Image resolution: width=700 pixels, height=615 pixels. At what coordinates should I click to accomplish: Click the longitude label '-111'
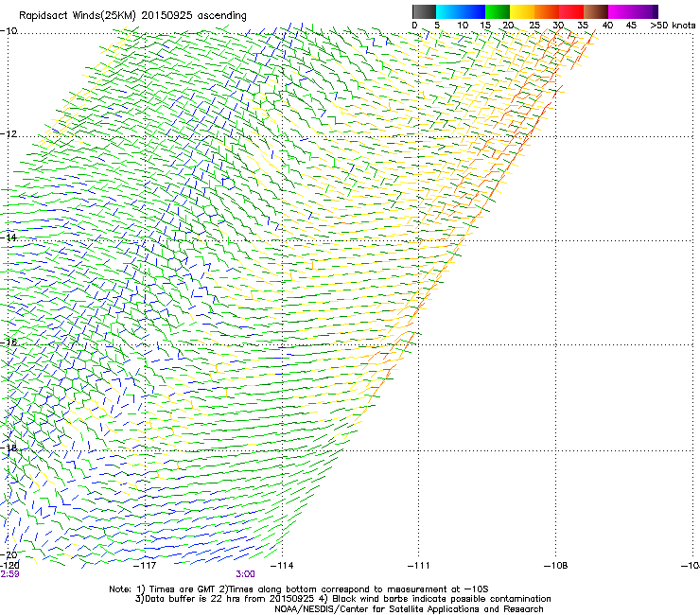click(418, 566)
